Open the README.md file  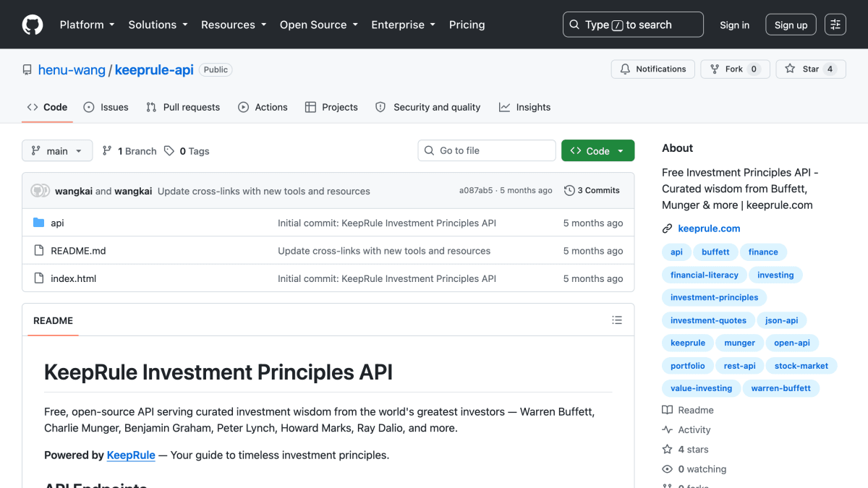[x=78, y=251]
